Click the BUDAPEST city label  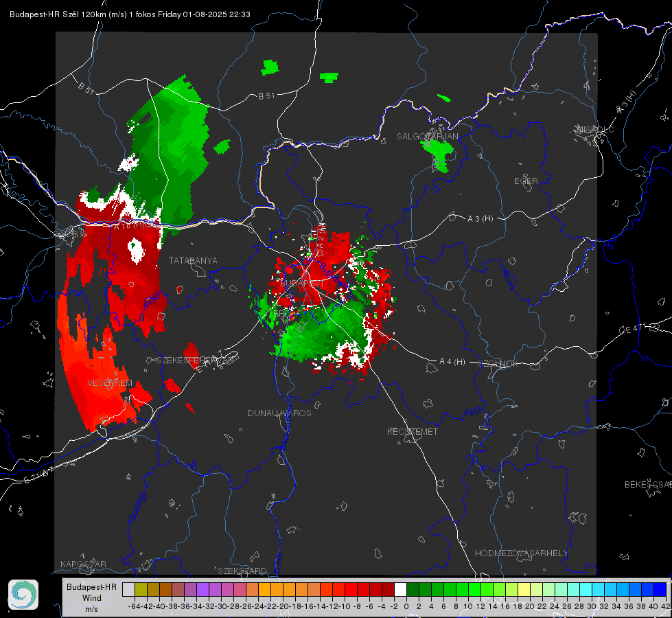point(302,284)
